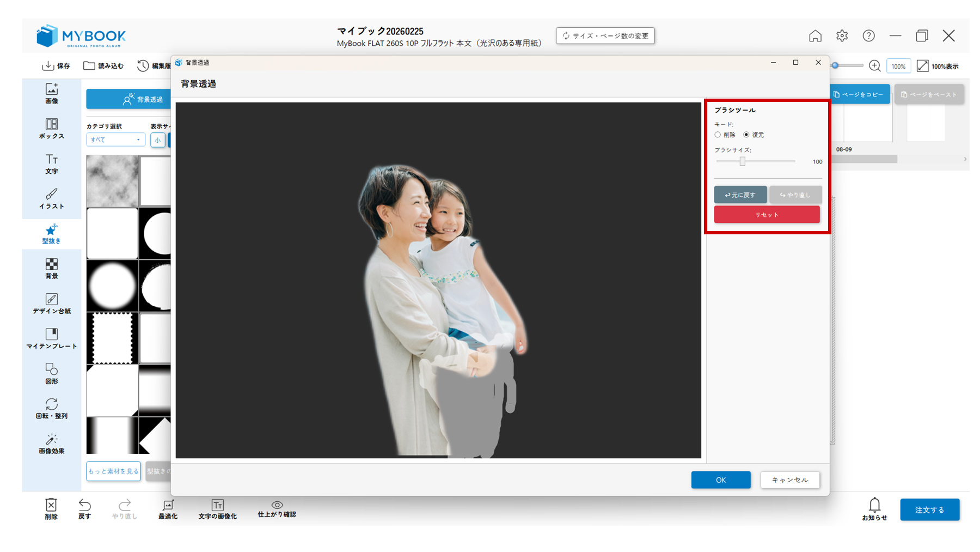
Task: Click the zoom in magnifier icon
Action: pyautogui.click(x=875, y=66)
